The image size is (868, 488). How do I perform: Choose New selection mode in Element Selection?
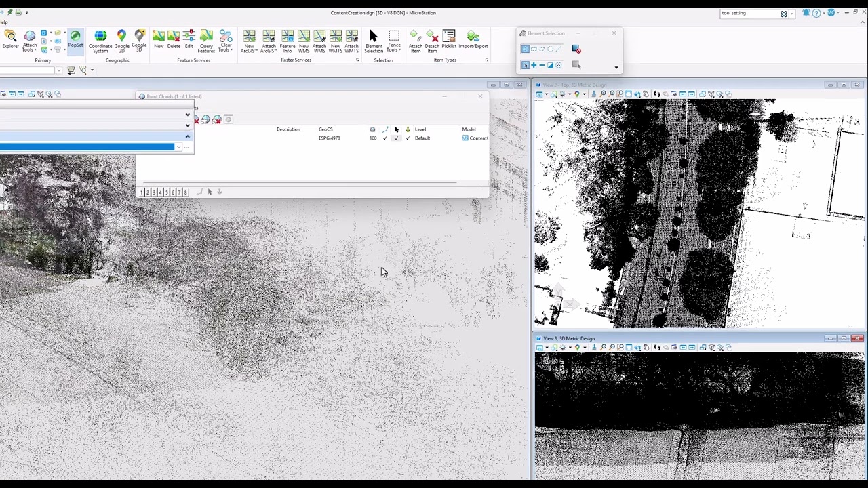[x=526, y=65]
